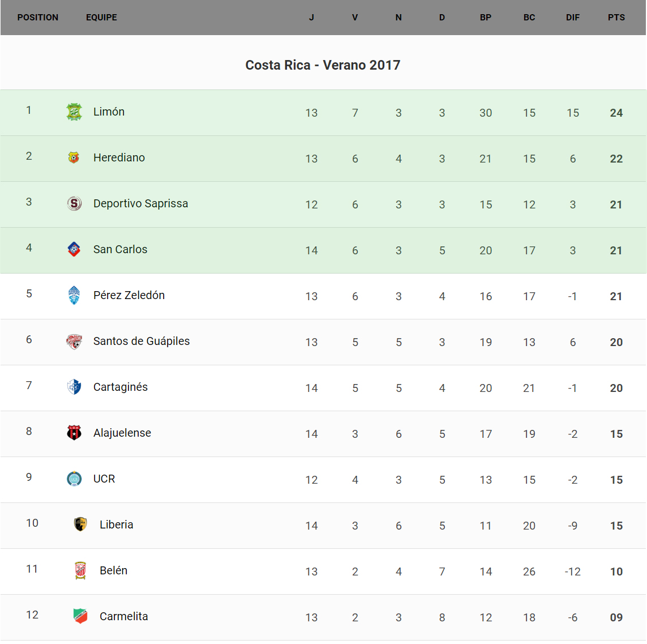Click the Deportivo Saprissa badge icon
The image size is (647, 644).
click(74, 204)
